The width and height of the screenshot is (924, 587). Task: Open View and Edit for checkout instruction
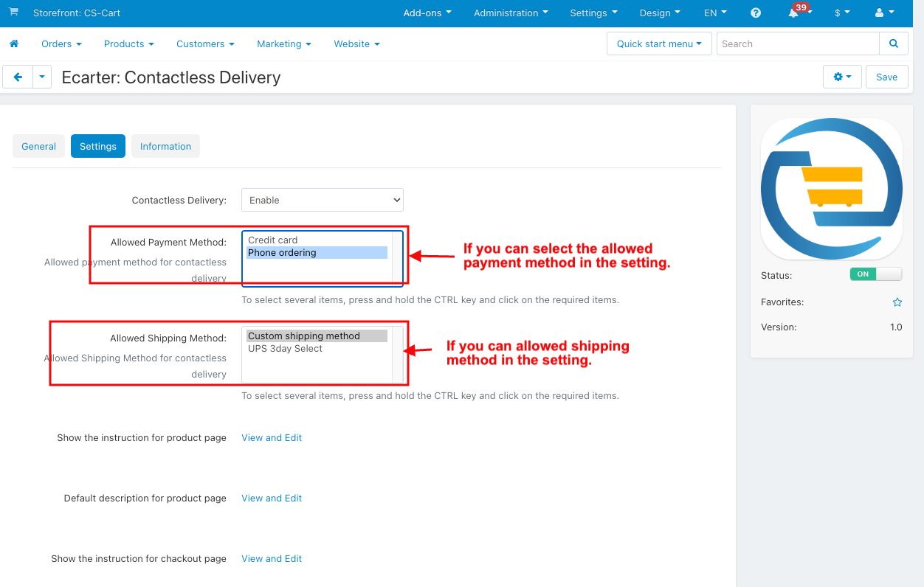[x=272, y=558]
